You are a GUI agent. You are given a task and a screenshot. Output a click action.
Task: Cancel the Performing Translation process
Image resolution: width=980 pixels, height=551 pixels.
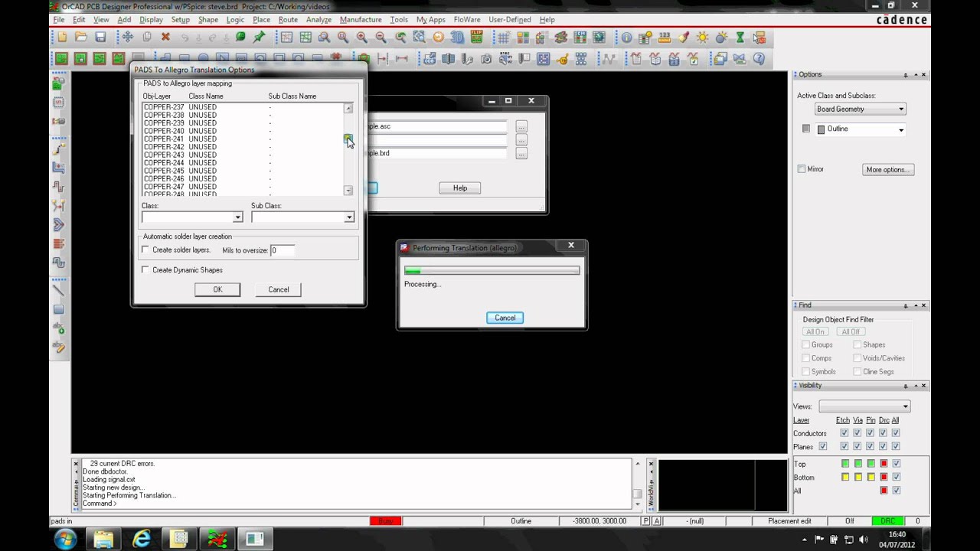(x=505, y=318)
